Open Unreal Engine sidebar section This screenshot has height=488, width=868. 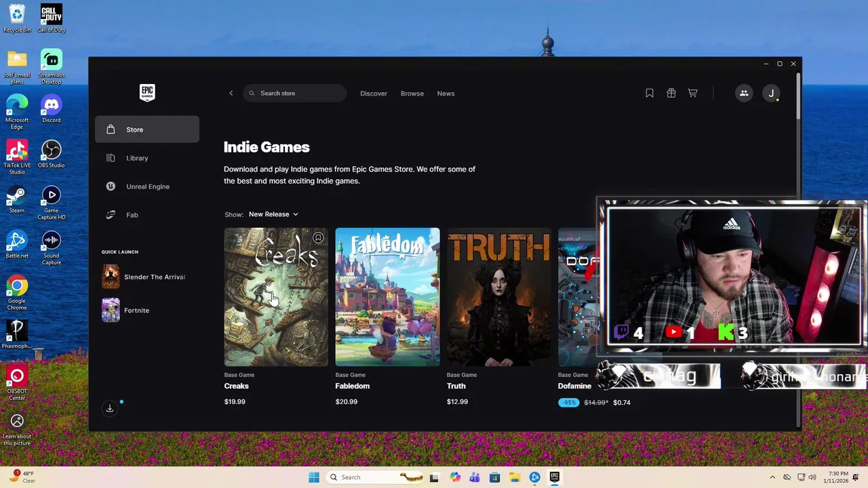[147, 186]
